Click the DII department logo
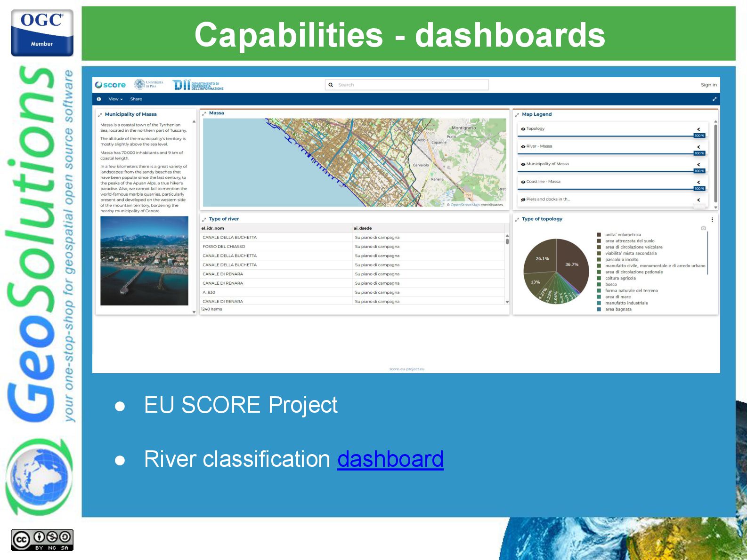Viewport: 747px width, 560px height. [x=198, y=85]
